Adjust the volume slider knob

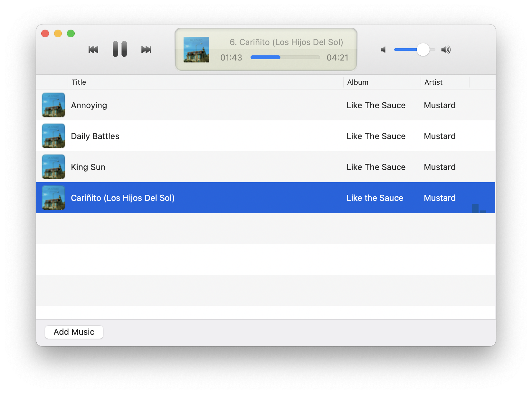pos(423,50)
